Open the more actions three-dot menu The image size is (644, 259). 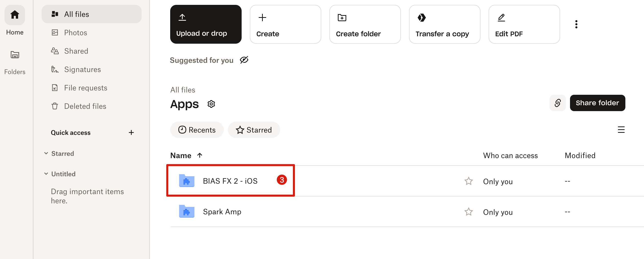click(576, 24)
